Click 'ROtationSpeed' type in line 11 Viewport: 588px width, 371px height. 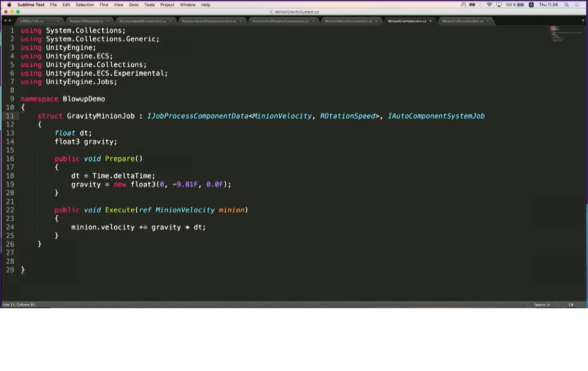click(x=348, y=116)
